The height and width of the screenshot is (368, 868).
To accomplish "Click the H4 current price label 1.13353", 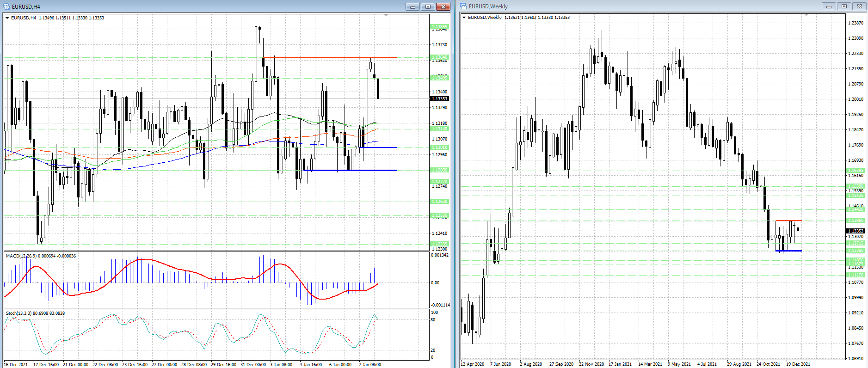I will (439, 99).
